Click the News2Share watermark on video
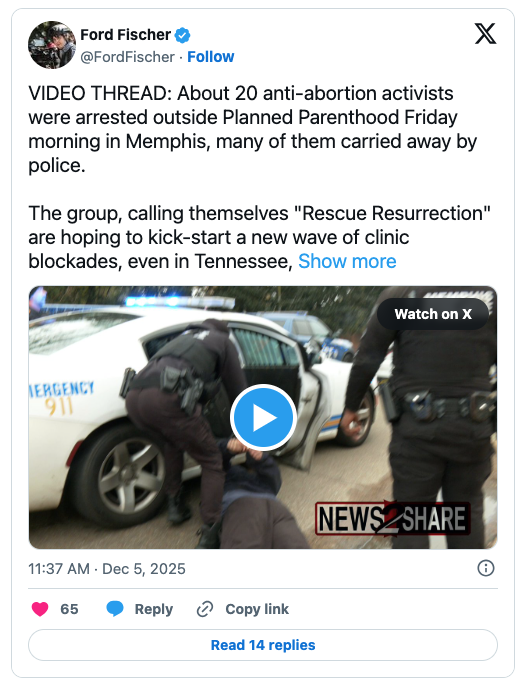This screenshot has width=531, height=686. [x=392, y=519]
